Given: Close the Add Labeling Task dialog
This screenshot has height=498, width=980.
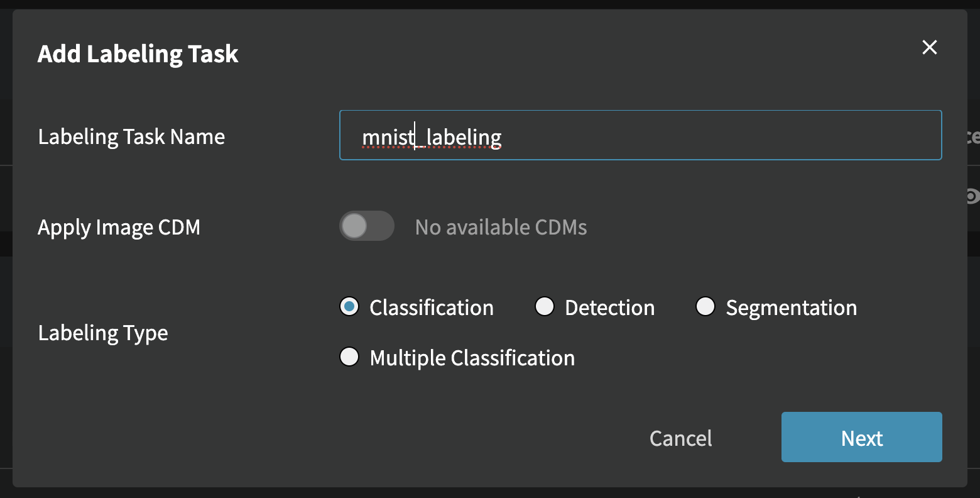Looking at the screenshot, I should 929,47.
